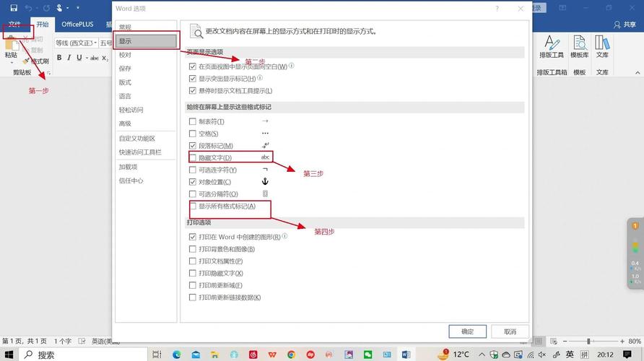Check 打印背景色和图像(B) checkbox
The image size is (644, 361).
coord(192,249)
